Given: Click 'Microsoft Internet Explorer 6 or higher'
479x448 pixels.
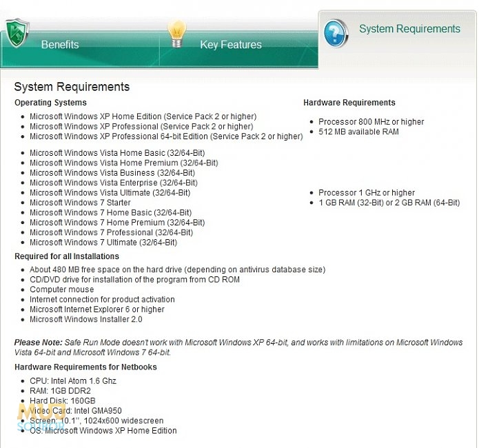Looking at the screenshot, I should pos(97,309).
